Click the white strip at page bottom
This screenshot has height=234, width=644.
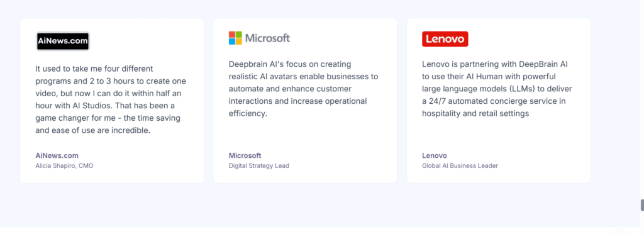319,230
